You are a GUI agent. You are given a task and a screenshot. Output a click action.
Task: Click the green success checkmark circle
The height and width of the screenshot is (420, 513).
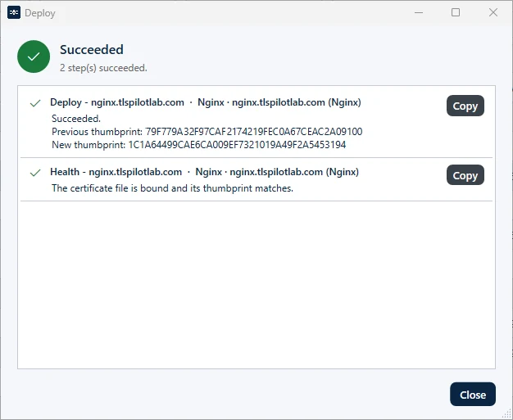tap(34, 56)
